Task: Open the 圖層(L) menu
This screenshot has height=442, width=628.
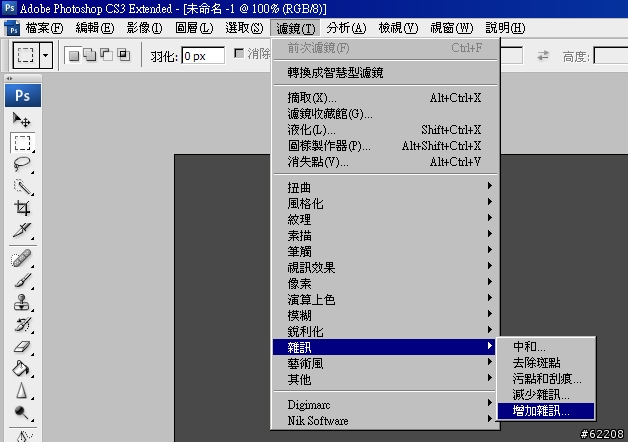Action: coord(194,28)
